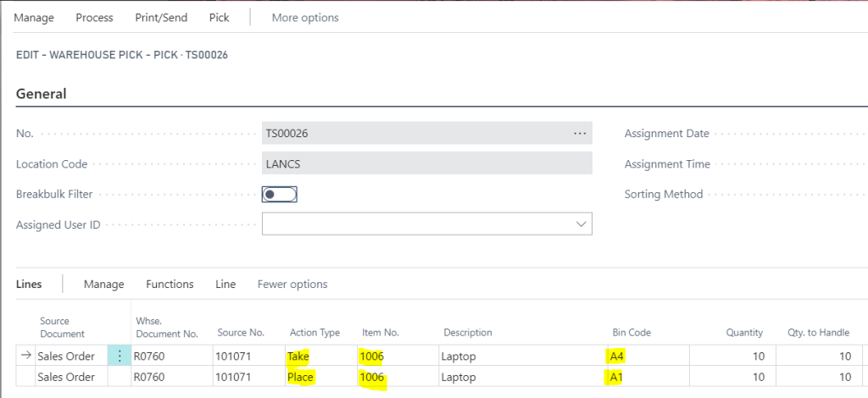Click the row selector arrow on the Take line
This screenshot has width=868, height=398.
coord(25,357)
